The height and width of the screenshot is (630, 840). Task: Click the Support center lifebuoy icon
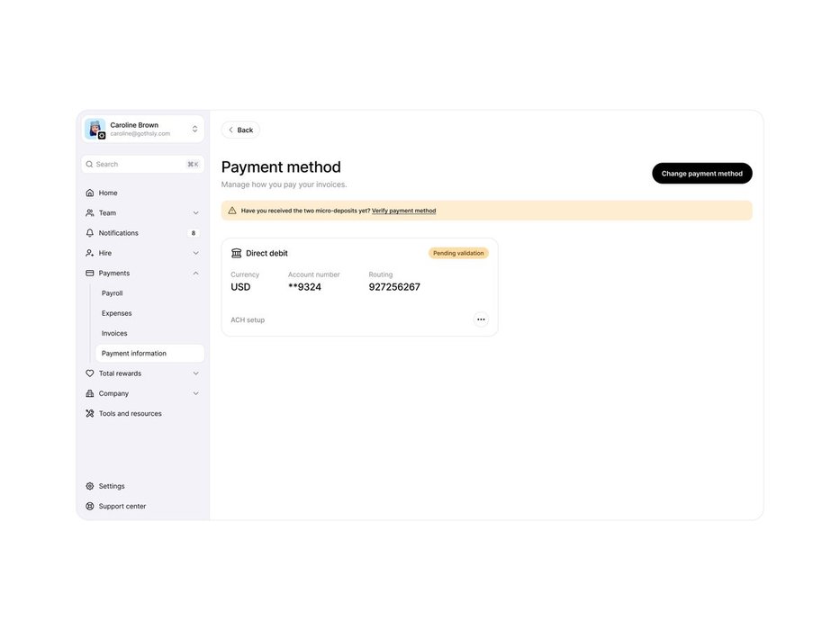pos(90,507)
